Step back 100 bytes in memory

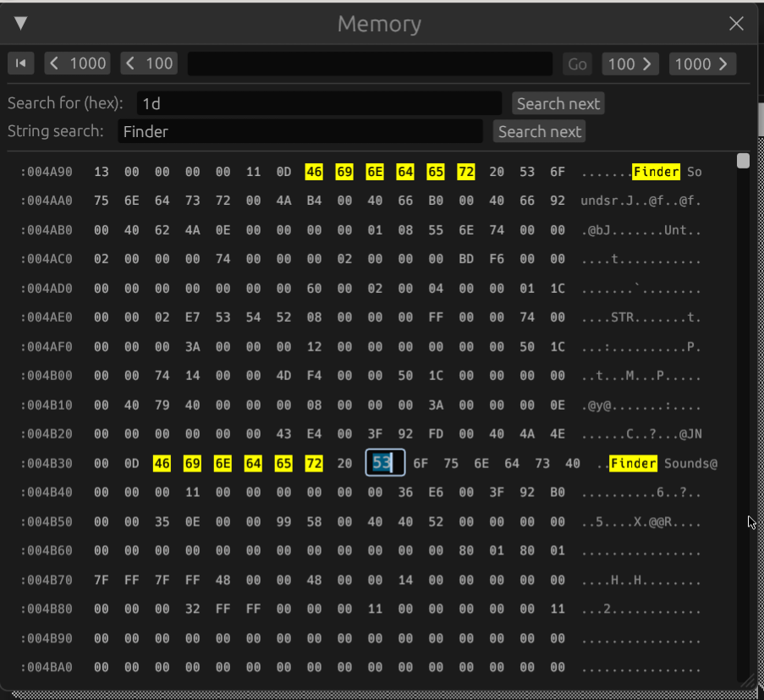(x=148, y=63)
